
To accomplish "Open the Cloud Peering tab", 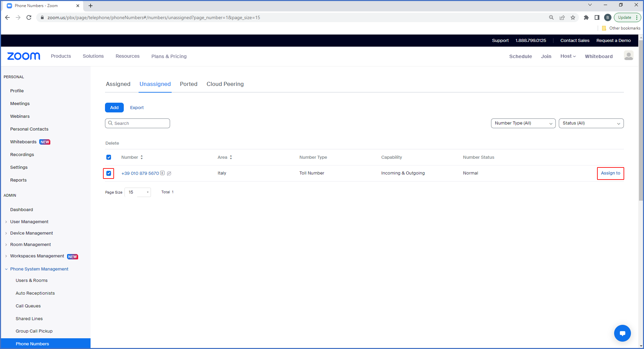I will pos(225,84).
